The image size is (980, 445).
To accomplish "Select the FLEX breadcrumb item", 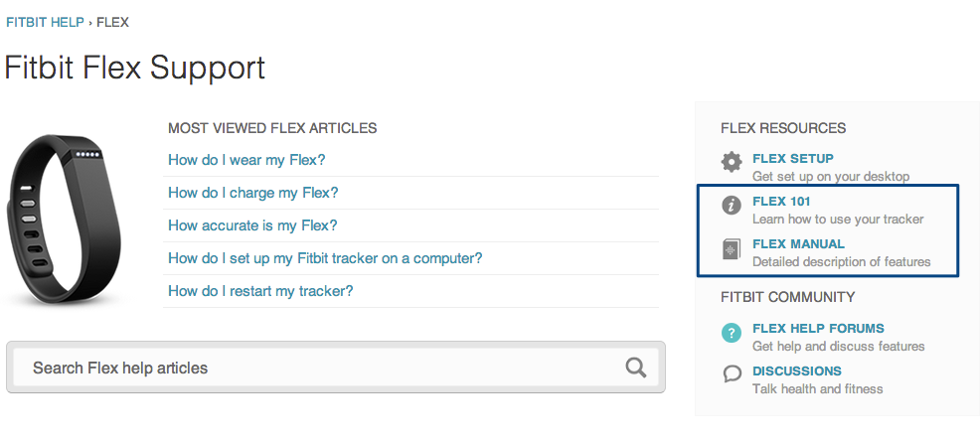I will point(112,23).
